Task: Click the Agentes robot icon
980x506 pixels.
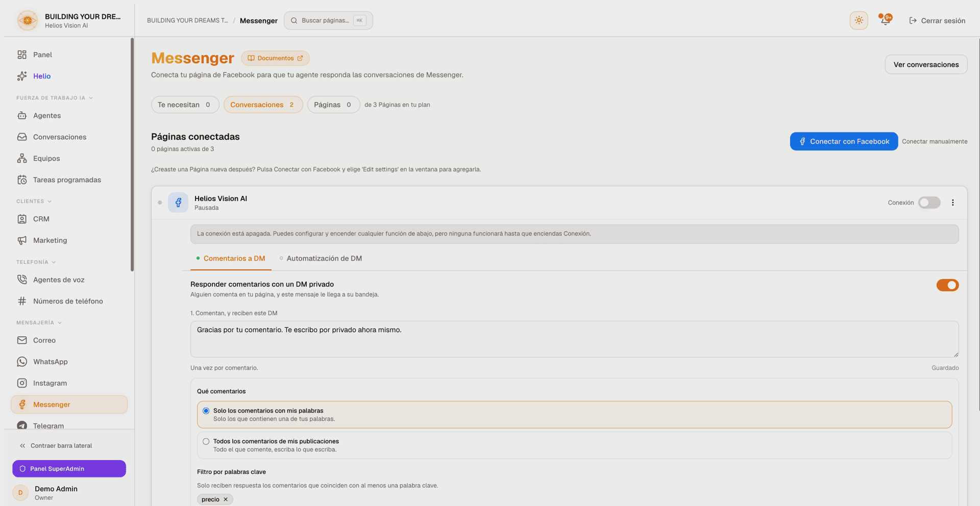Action: (x=22, y=116)
